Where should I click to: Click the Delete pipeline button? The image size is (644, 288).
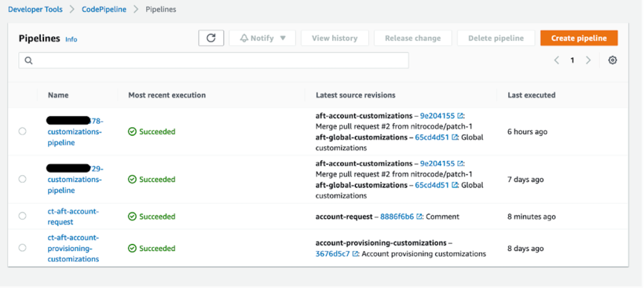point(496,38)
